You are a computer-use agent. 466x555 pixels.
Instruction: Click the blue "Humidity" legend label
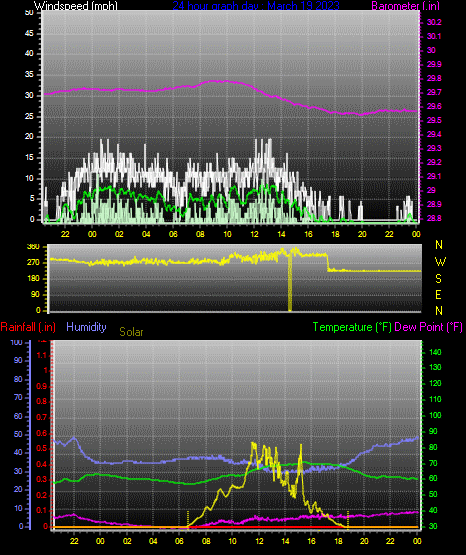(x=86, y=327)
